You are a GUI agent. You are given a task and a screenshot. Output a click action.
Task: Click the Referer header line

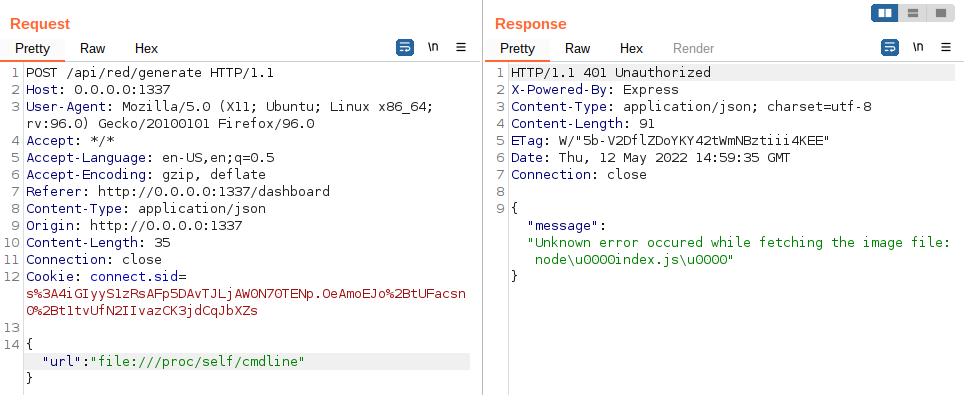click(178, 191)
